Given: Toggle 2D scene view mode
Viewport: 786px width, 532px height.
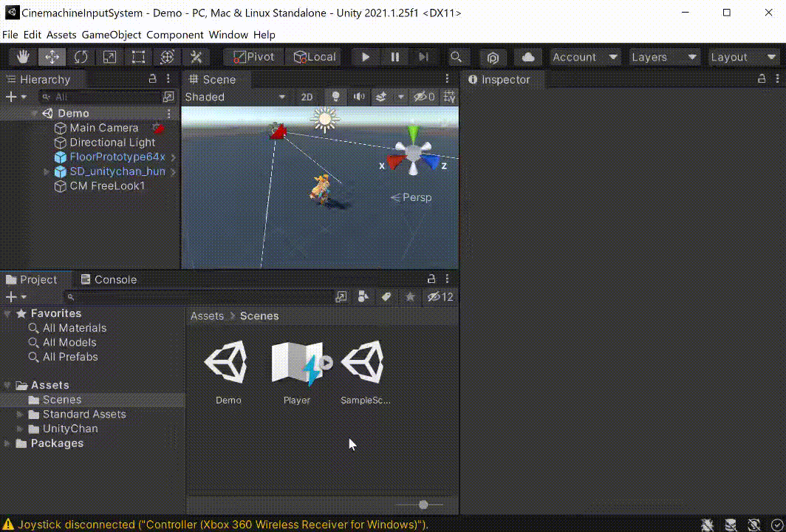Looking at the screenshot, I should [x=307, y=98].
